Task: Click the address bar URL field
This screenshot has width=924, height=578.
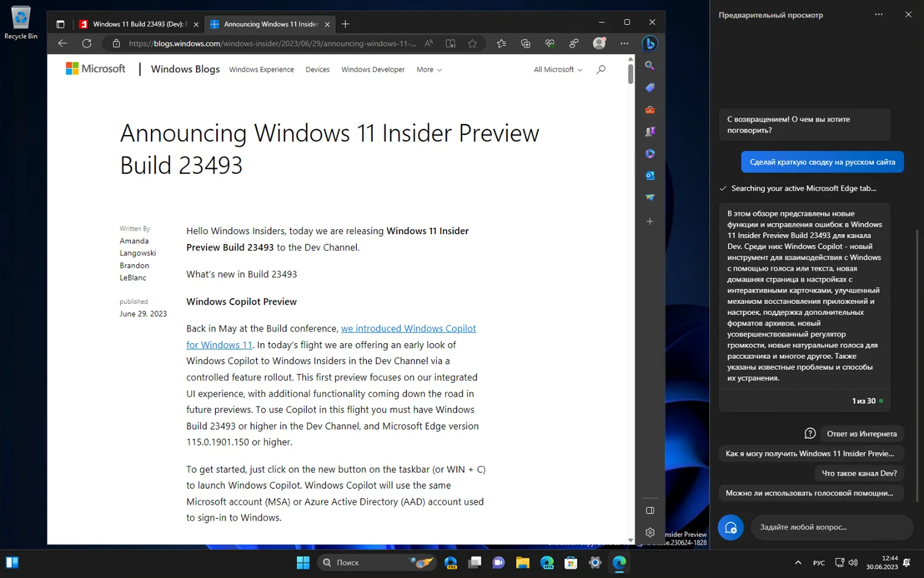Action: click(x=272, y=43)
